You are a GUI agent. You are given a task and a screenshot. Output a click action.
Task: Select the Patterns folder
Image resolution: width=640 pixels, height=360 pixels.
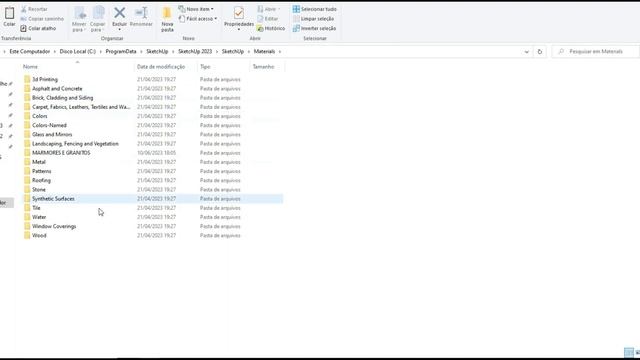pyautogui.click(x=42, y=171)
